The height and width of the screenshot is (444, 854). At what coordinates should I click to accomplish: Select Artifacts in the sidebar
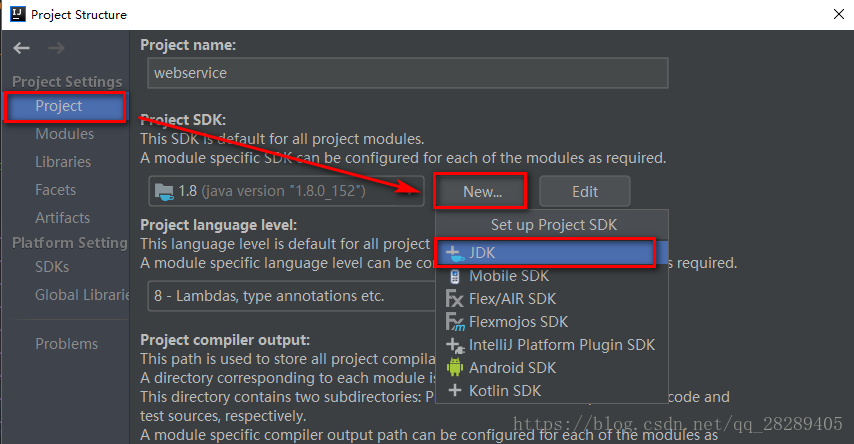coord(62,218)
